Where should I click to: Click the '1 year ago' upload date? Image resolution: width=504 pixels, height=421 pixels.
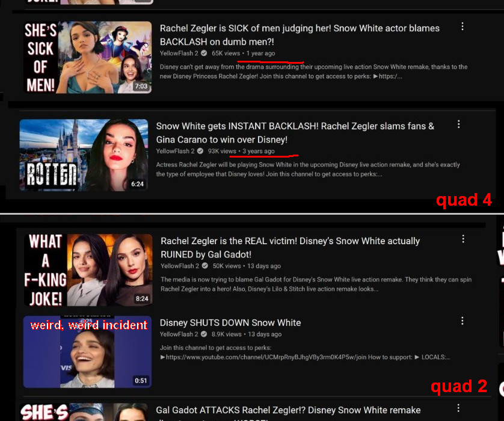(x=260, y=54)
